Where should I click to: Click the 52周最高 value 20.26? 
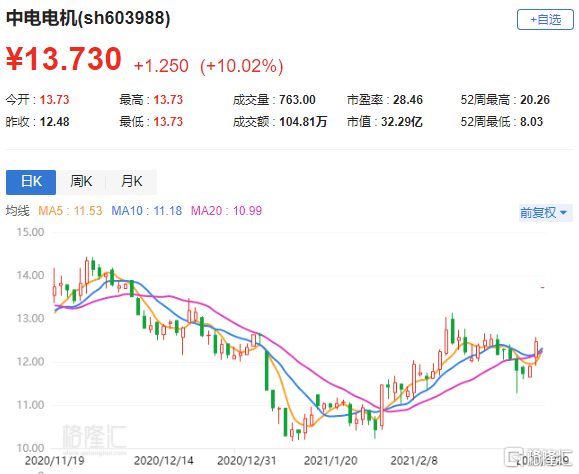tap(535, 100)
